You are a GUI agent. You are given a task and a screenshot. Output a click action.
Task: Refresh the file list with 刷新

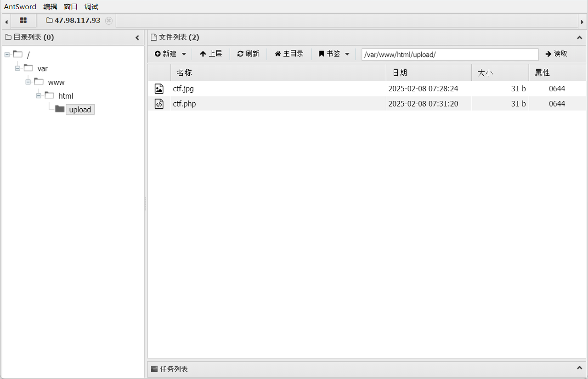point(248,54)
